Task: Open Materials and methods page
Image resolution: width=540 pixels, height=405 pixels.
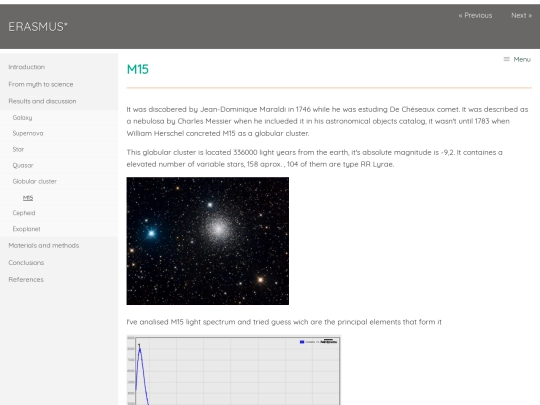Action: click(x=44, y=246)
